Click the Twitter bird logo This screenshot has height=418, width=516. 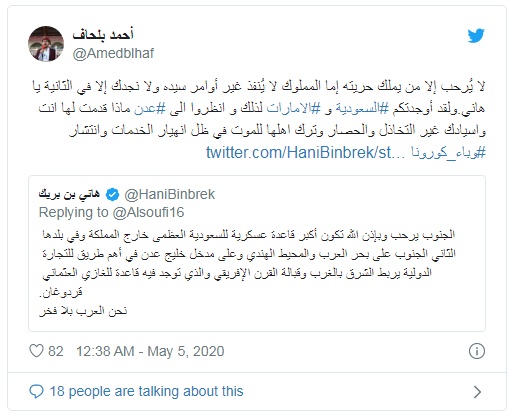[476, 36]
